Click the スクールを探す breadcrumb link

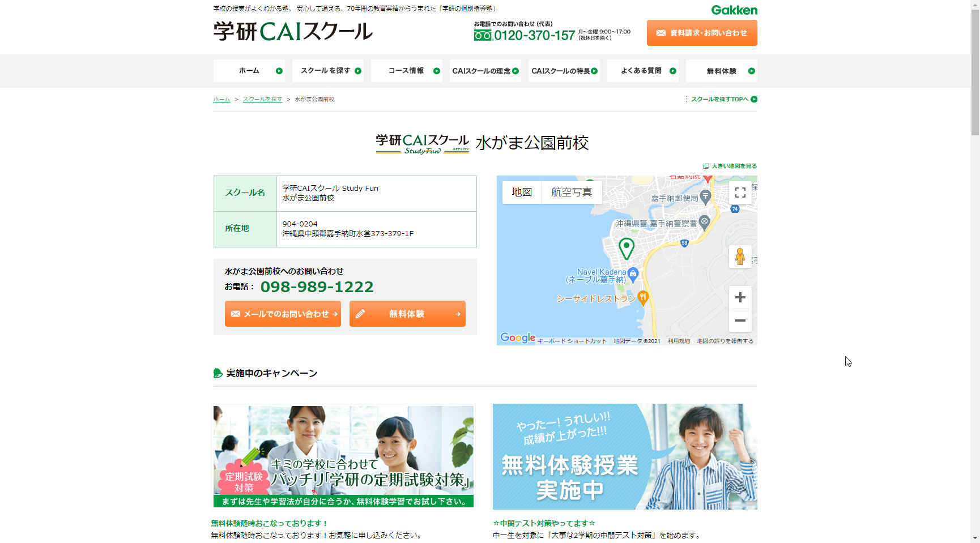coord(262,99)
